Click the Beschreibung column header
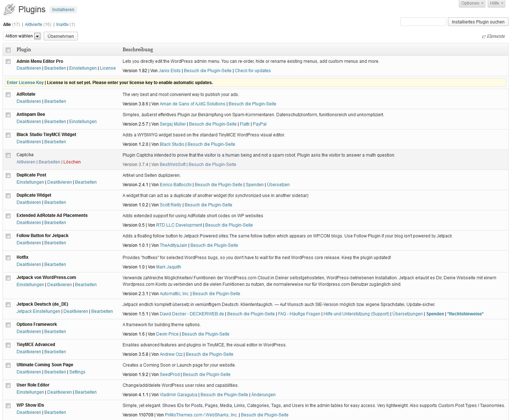Image resolution: width=510 pixels, height=420 pixels. 138,49
